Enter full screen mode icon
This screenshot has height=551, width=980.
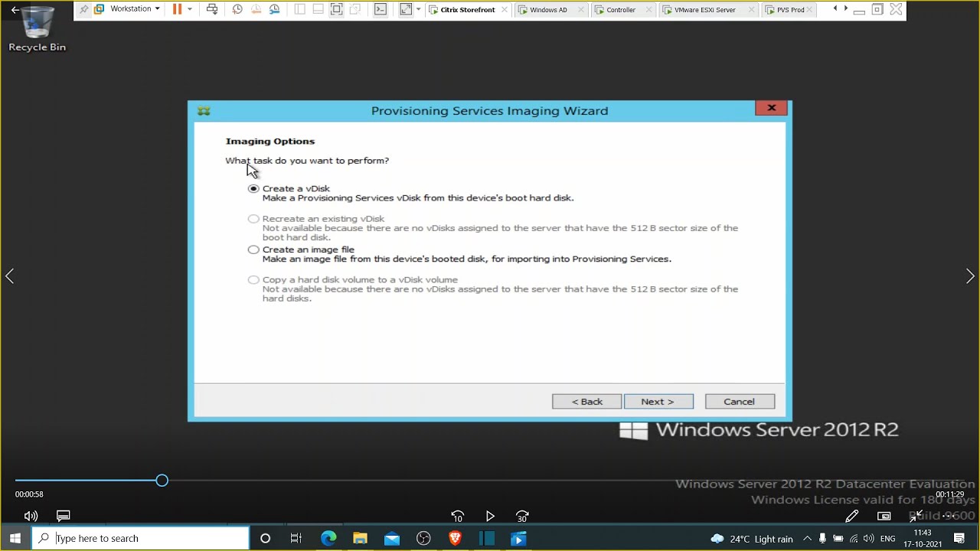336,9
